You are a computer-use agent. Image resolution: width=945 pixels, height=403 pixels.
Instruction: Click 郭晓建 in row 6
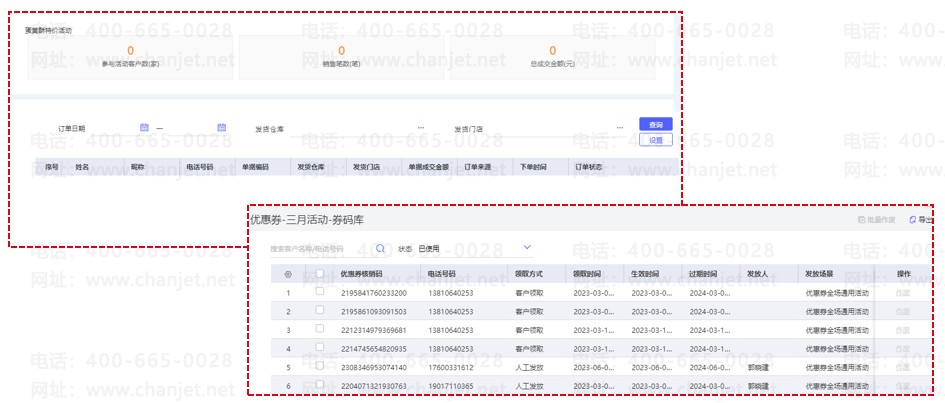pos(758,386)
